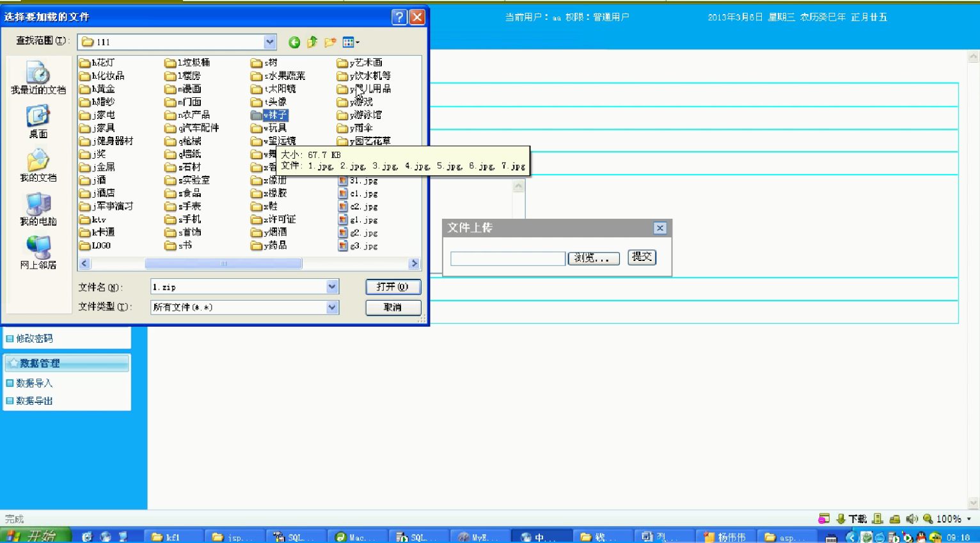The image size is (980, 543).
Task: Select the j健身器材 folder
Action: point(107,141)
